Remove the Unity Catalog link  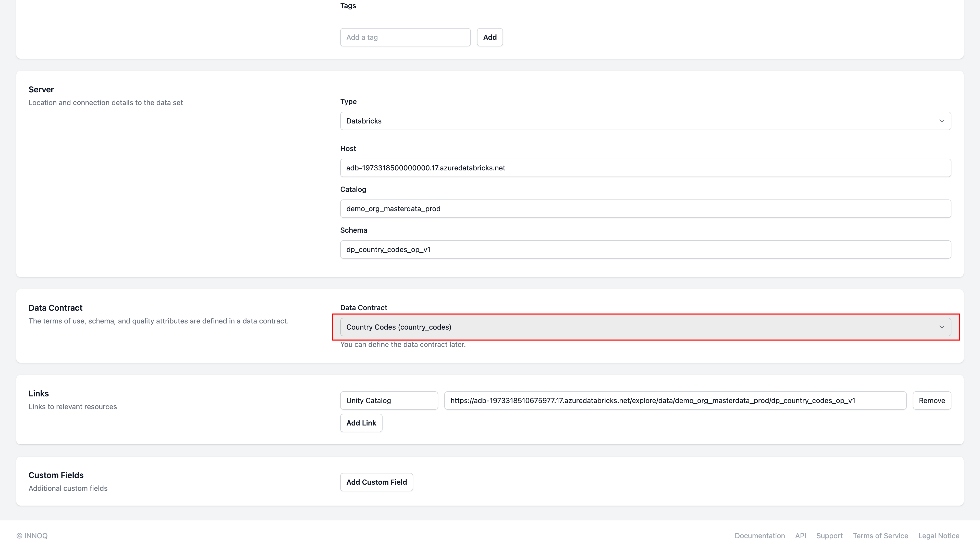pyautogui.click(x=932, y=400)
